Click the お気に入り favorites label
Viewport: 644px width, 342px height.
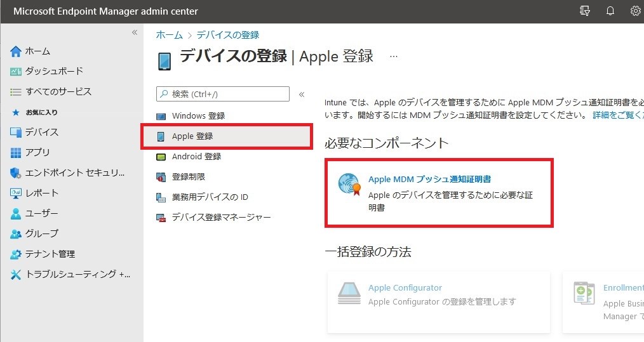point(41,112)
